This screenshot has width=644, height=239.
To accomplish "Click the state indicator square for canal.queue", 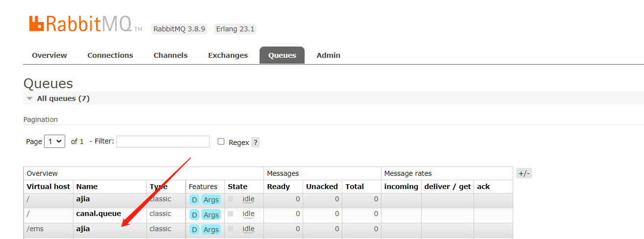I will [231, 214].
